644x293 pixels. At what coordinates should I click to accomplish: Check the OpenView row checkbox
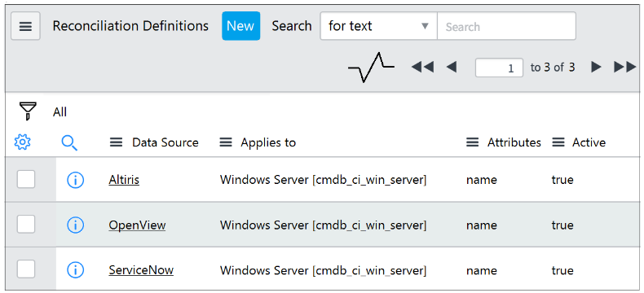tap(26, 225)
